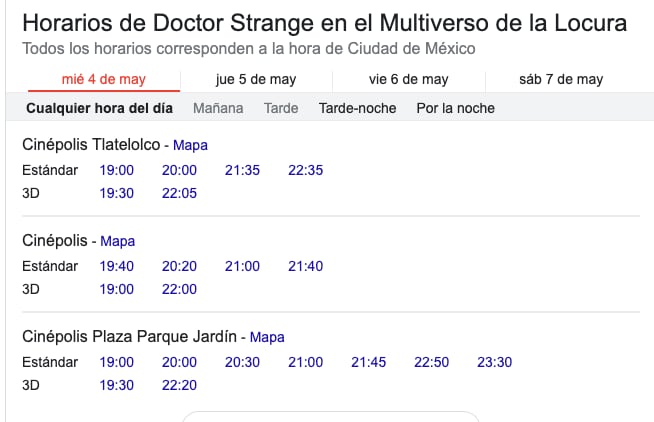Screen dimensions: 654x422
Task: Filter by Cualquier hora del día
Action: pos(99,108)
